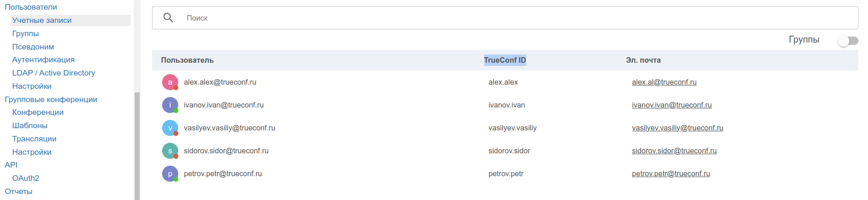
Task: Open email link alex.al@trueconf.ru
Action: pyautogui.click(x=664, y=82)
